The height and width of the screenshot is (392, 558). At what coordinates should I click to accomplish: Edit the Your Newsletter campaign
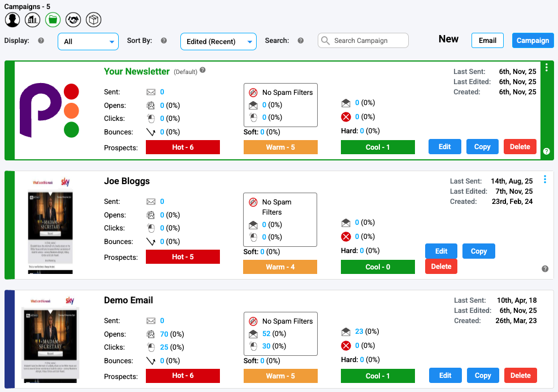(445, 146)
